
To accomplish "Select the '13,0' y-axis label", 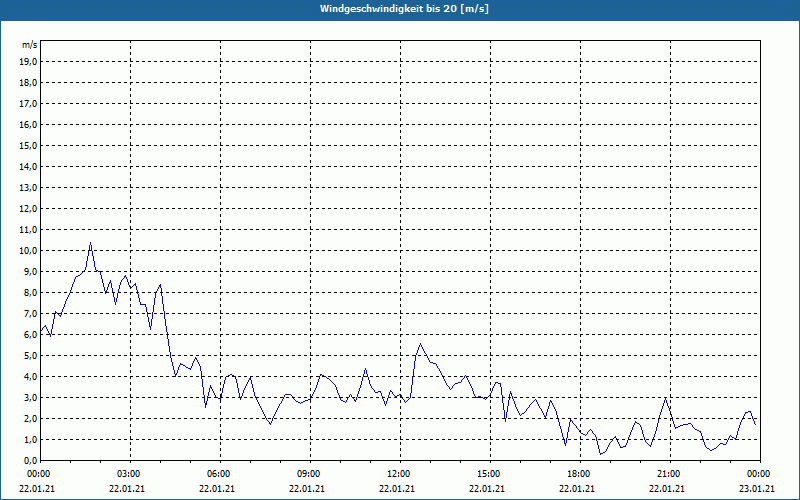I will point(28,188).
